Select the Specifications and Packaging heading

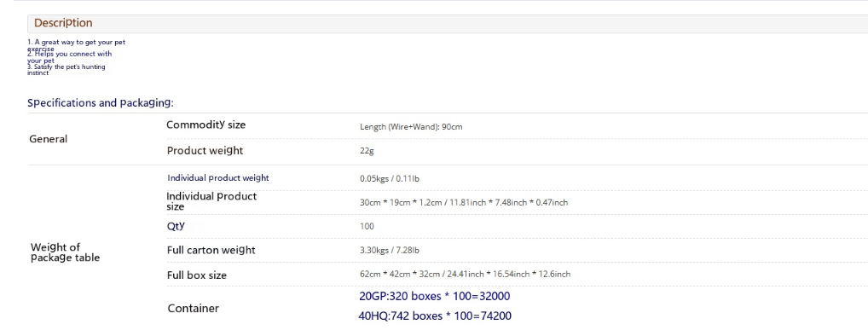click(x=101, y=103)
